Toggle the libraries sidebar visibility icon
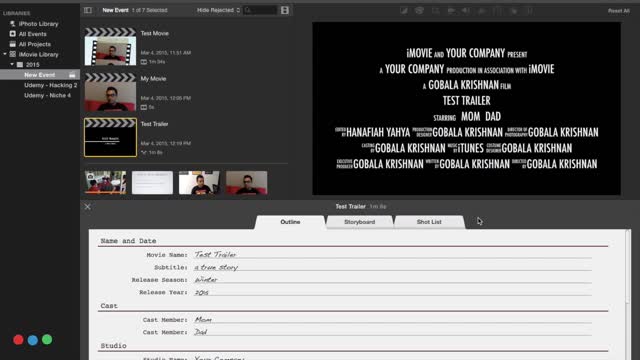640x360 pixels. [88, 10]
